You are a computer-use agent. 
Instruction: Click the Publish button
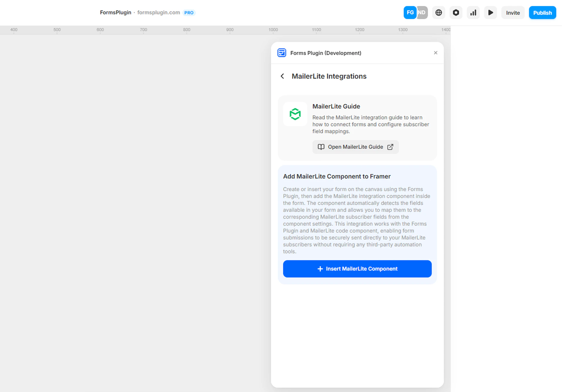point(542,13)
